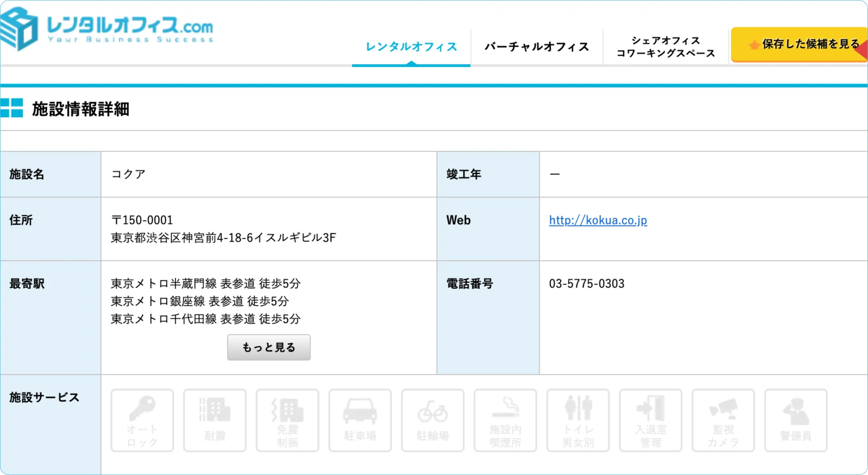Select the レンタルオフィス tab

point(410,46)
